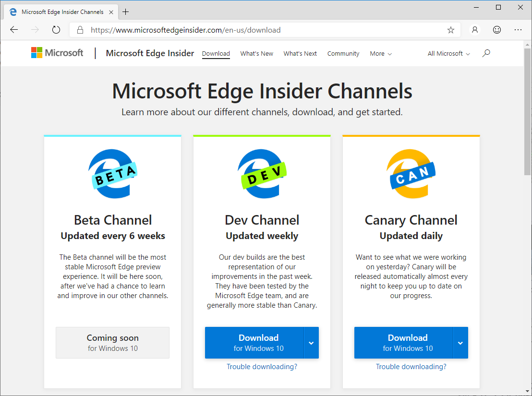The height and width of the screenshot is (396, 532).
Task: Send feedback via the smiley icon
Action: pyautogui.click(x=497, y=30)
